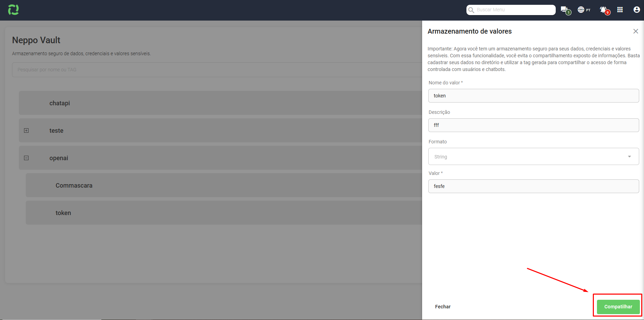The image size is (644, 320).
Task: Click the Valor input field
Action: (533, 186)
